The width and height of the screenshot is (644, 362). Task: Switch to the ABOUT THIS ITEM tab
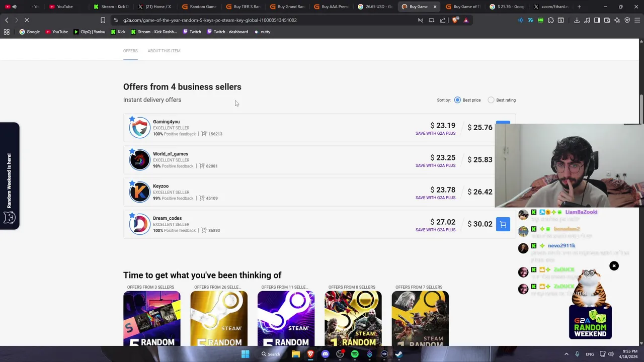164,51
